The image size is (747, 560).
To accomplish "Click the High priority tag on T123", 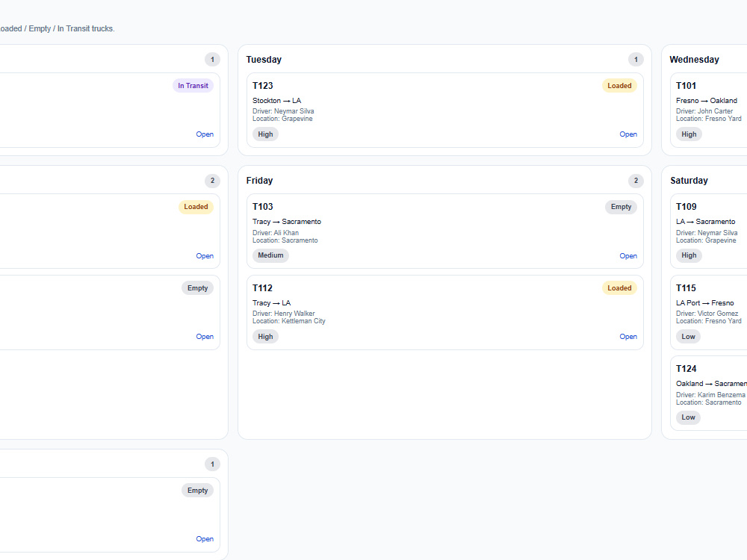I will coord(265,134).
